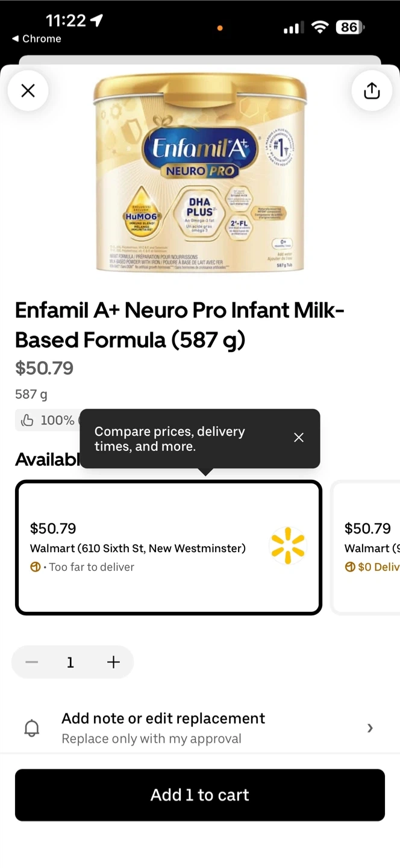Tap the notification bell icon

click(31, 728)
